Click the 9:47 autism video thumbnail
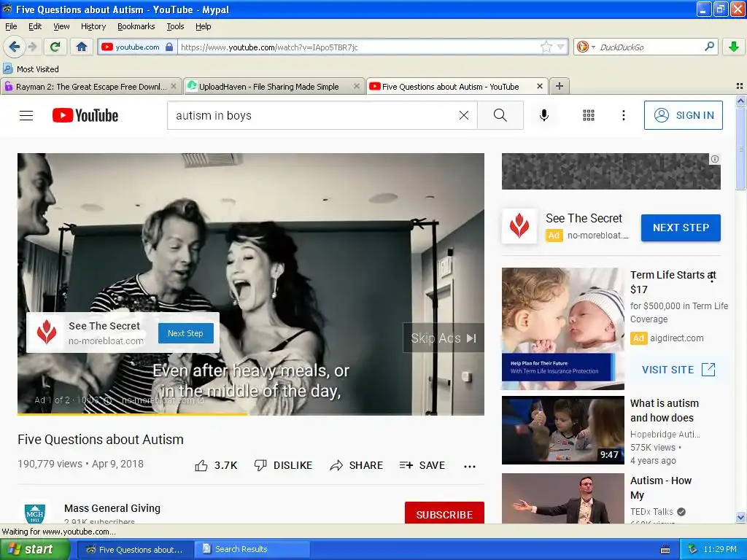 coord(562,430)
